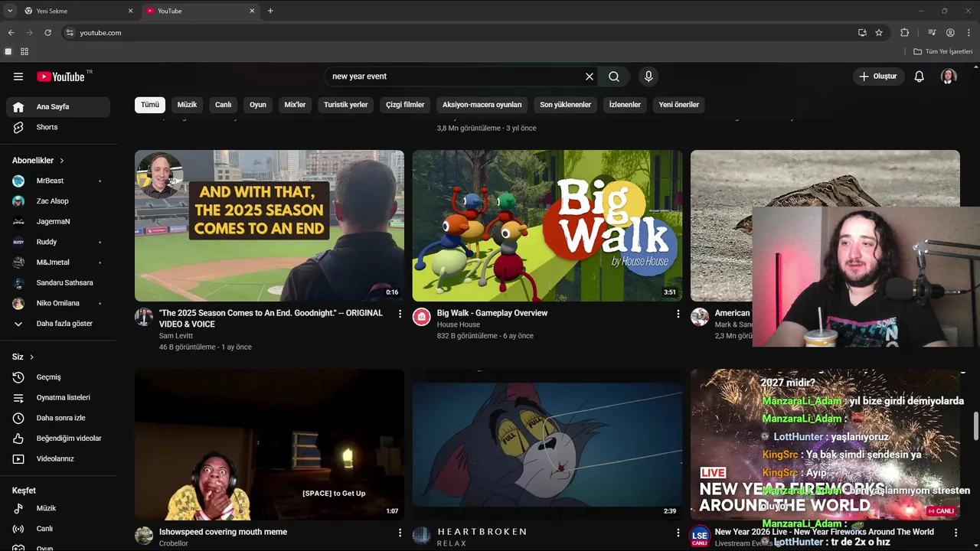This screenshot has width=980, height=551.
Task: Go to Ana Sayfa in sidebar
Action: 58,107
